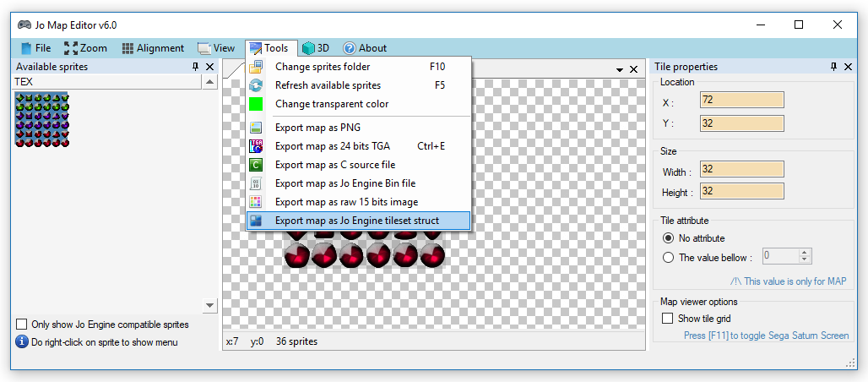Choose Refresh available sprites
Image resolution: width=868 pixels, height=382 pixels.
click(x=358, y=85)
